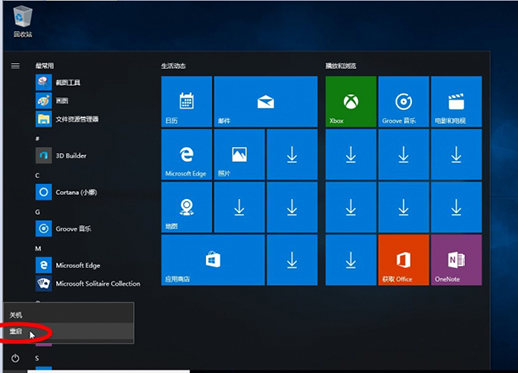
Task: Select 重启 (Restart) in power menu
Action: [69, 331]
